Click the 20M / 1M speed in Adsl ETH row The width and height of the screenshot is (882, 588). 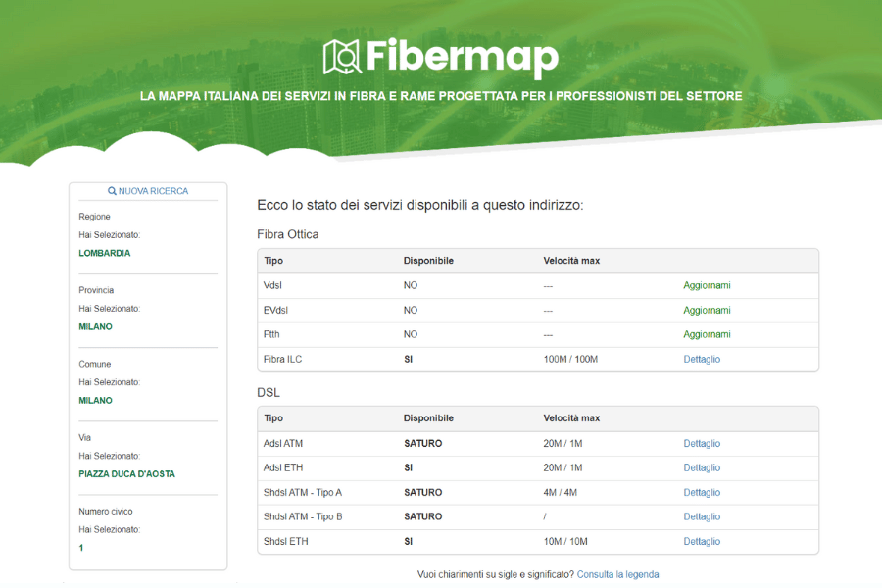tap(563, 467)
